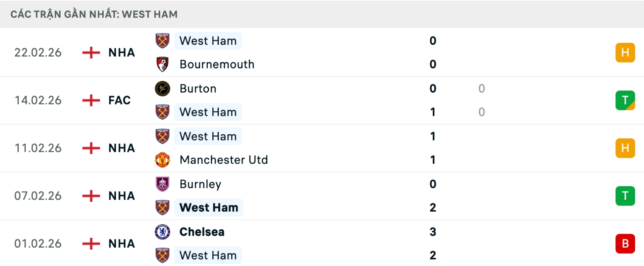Click the Burton Albion club badge
The height and width of the screenshot is (266, 644).
point(162,88)
